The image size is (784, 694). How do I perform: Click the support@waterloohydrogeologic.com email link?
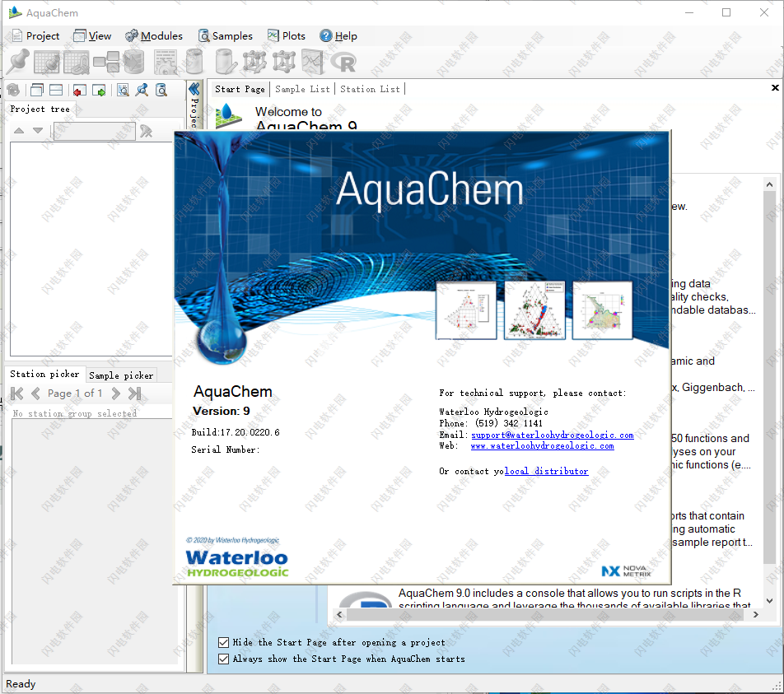[553, 435]
